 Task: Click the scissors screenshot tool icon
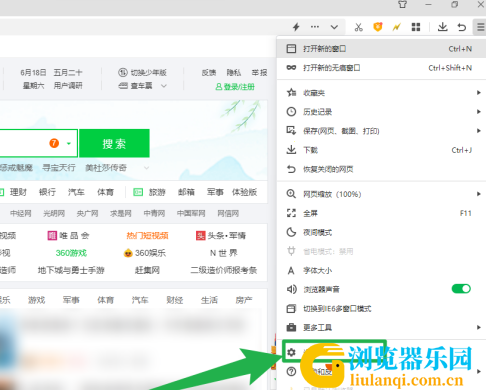[359, 27]
